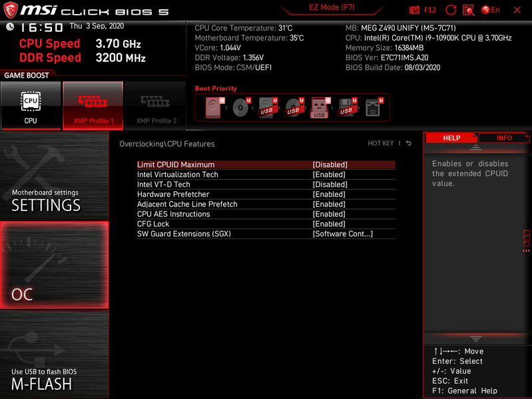Image resolution: width=532 pixels, height=399 pixels.
Task: Click the MSI dragon shield logo
Action: (10, 10)
